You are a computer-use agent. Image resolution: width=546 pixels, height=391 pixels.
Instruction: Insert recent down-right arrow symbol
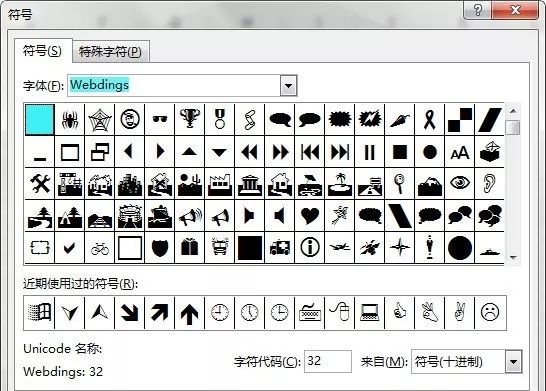coord(130,312)
